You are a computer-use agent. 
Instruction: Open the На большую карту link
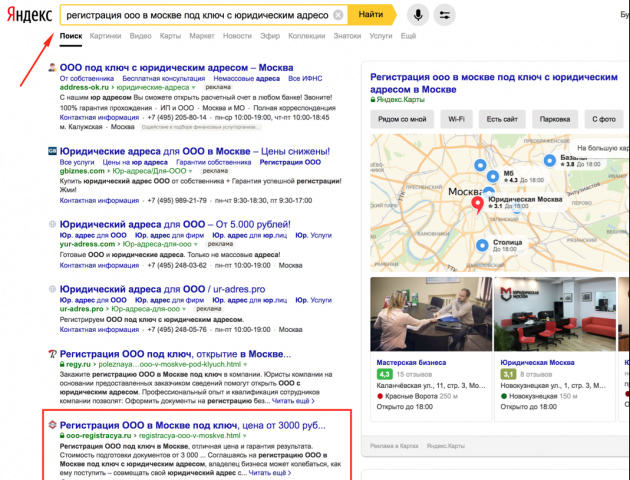pos(602,148)
